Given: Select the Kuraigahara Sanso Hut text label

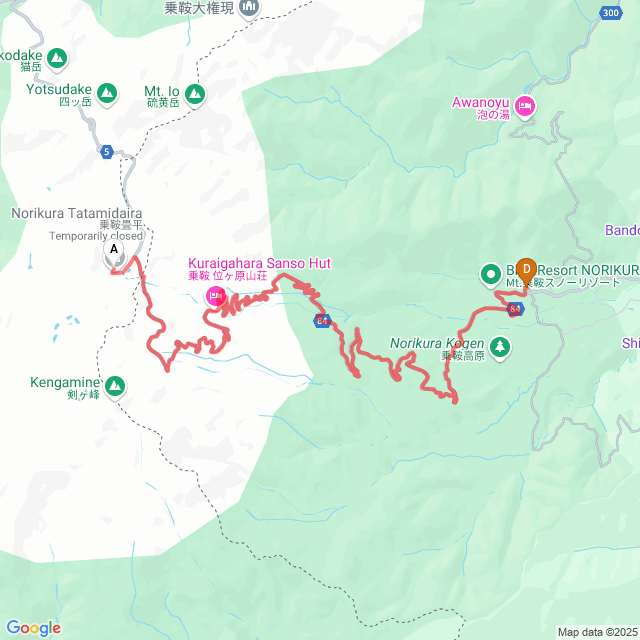Looking at the screenshot, I should pos(259,264).
